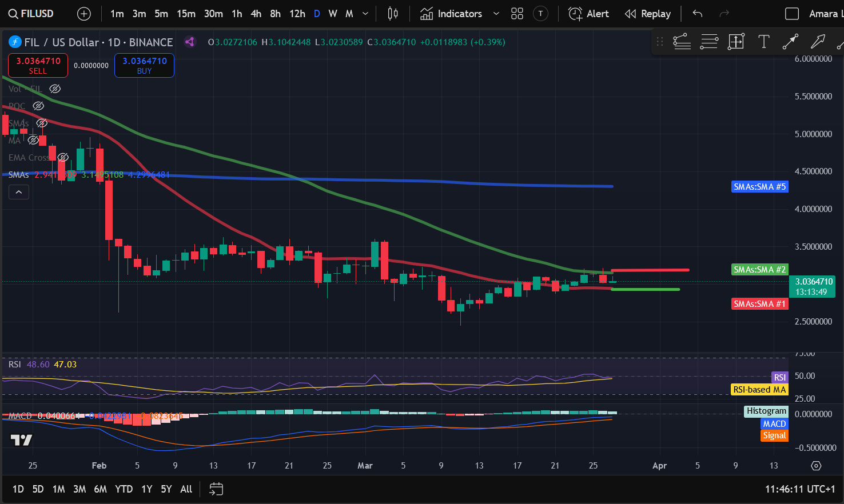
Task: Click the SMAs:SMA #5 price label
Action: pos(760,186)
